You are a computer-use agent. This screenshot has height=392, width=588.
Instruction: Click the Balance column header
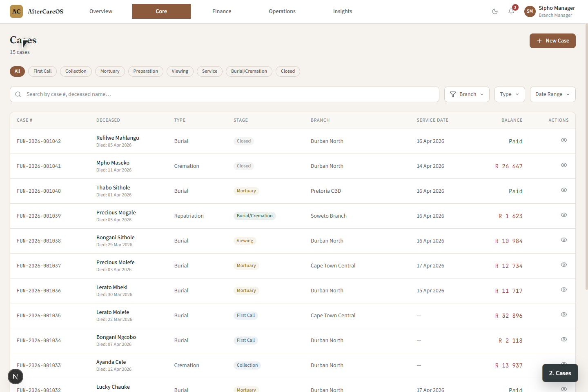(x=512, y=120)
